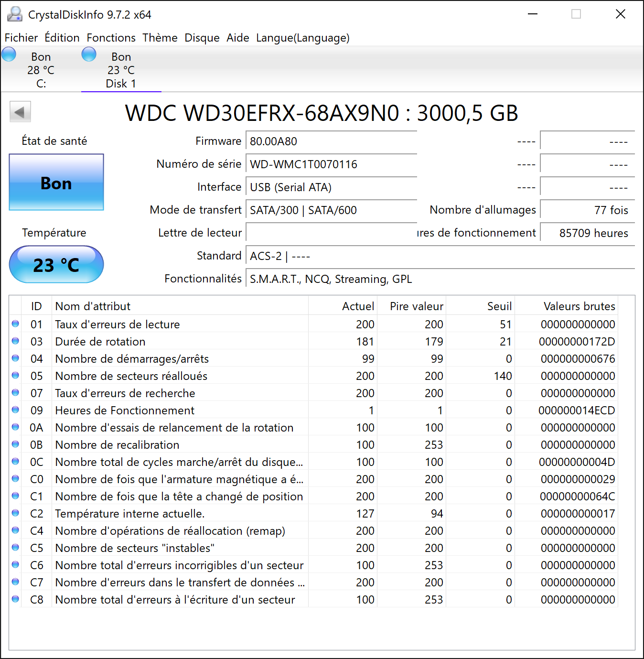The height and width of the screenshot is (659, 644).
Task: Click raw value 00000000172D
Action: point(577,342)
